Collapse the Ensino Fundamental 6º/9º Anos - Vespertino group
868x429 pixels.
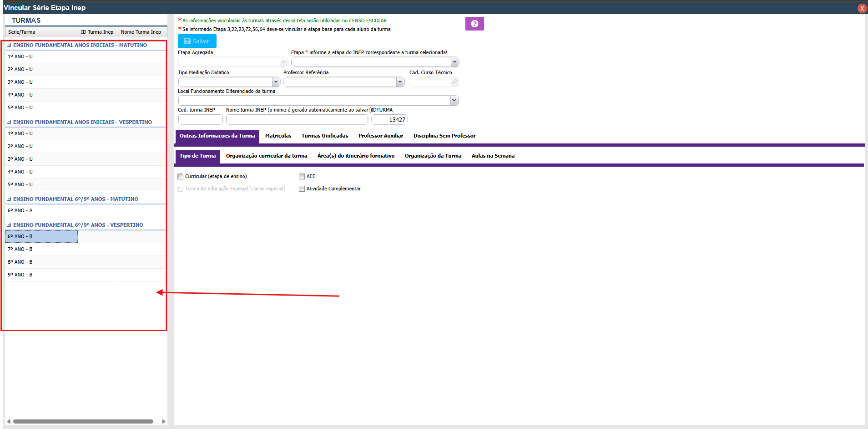(x=9, y=225)
